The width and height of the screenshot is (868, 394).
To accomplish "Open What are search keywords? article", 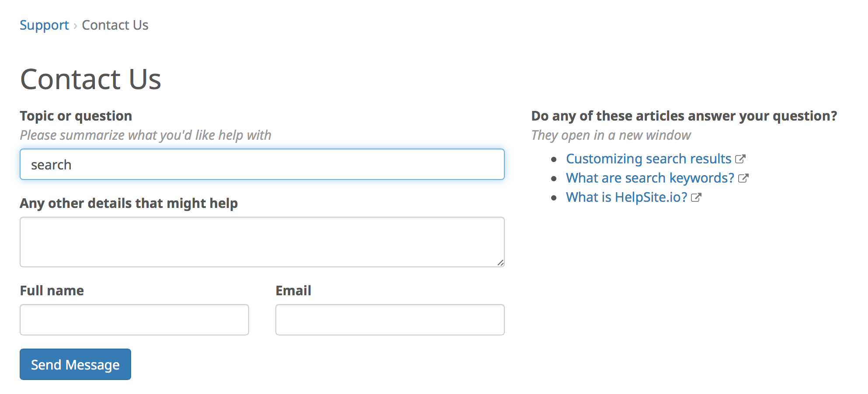I will (x=650, y=178).
